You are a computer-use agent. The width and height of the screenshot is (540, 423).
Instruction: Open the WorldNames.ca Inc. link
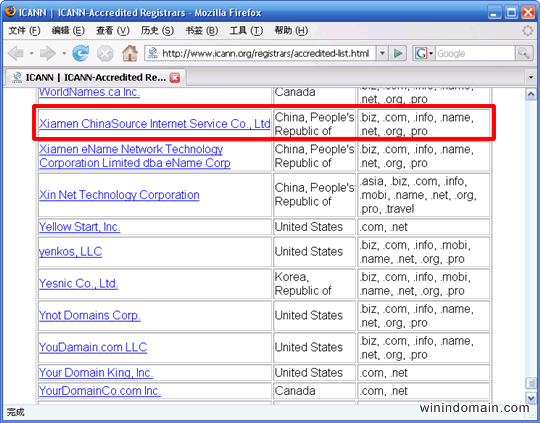pos(90,92)
